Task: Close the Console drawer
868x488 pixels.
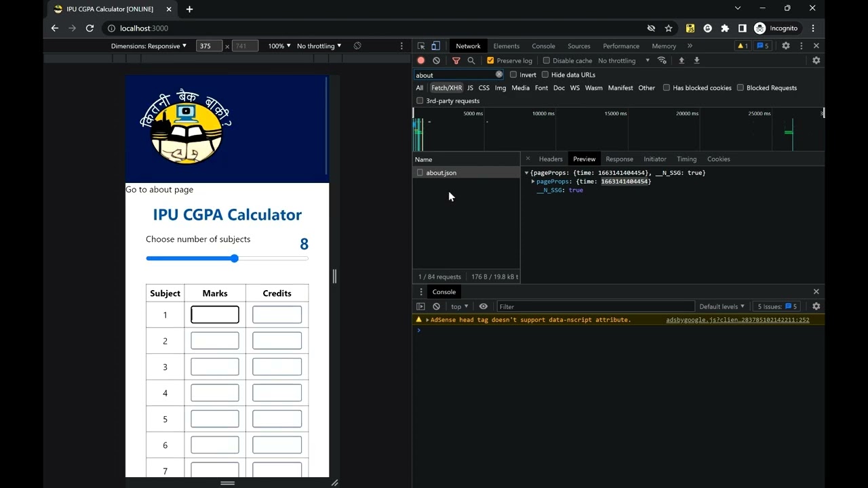Action: 816,291
